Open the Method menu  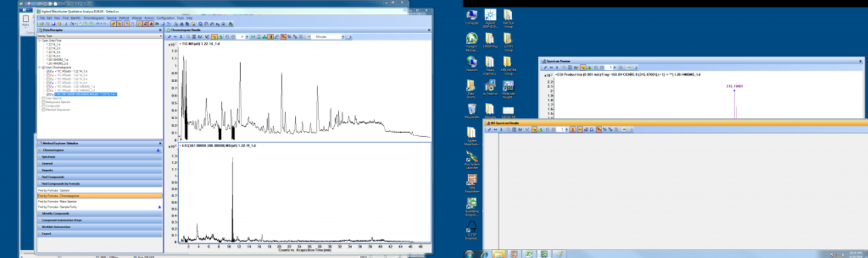(123, 18)
